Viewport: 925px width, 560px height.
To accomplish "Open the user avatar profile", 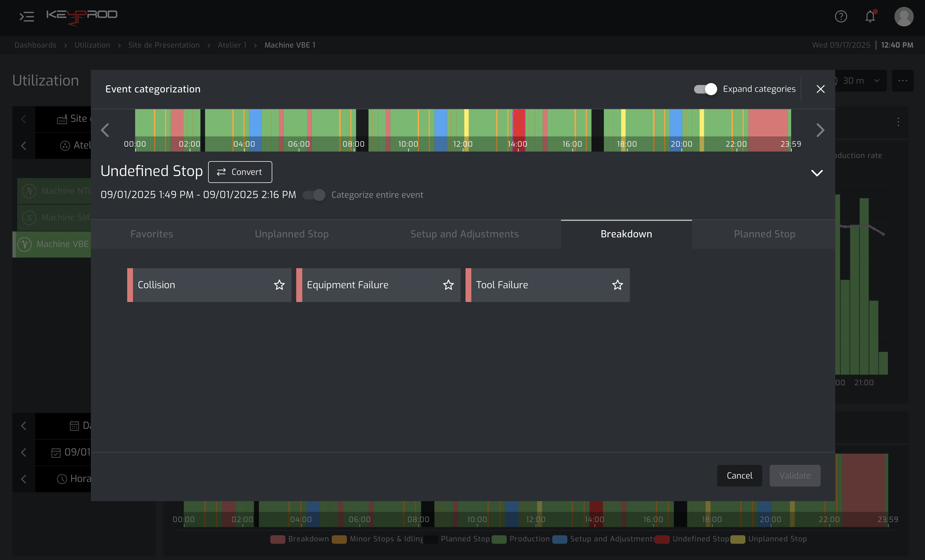I will 904,17.
